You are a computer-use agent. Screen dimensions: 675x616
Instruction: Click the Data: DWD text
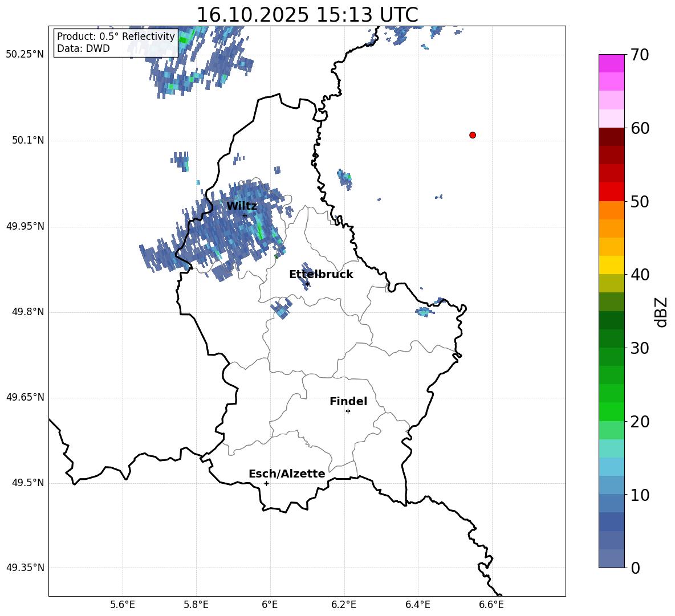click(x=83, y=48)
